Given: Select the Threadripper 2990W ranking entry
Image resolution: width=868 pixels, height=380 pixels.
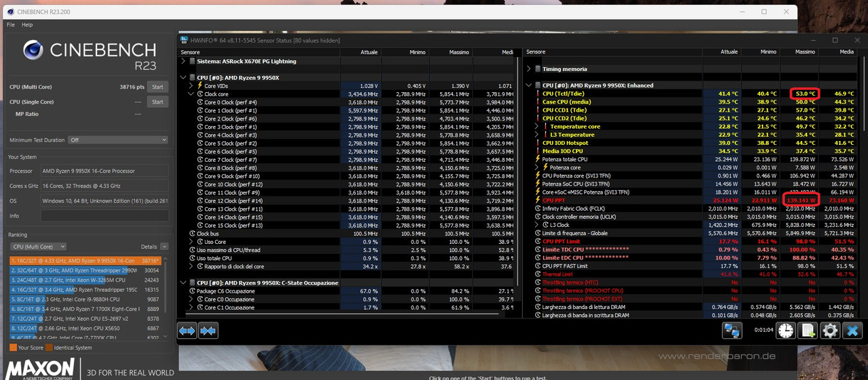Looking at the screenshot, I should 85,270.
